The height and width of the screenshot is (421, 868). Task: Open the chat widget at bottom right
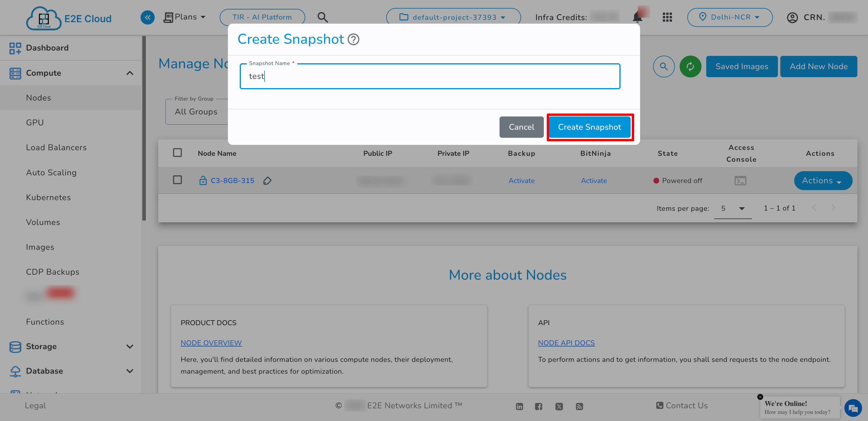coord(853,408)
